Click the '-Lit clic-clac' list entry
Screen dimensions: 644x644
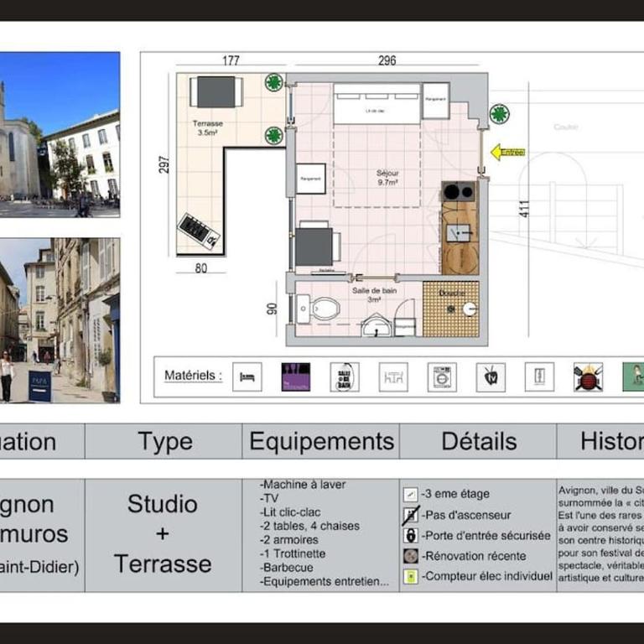coord(290,512)
